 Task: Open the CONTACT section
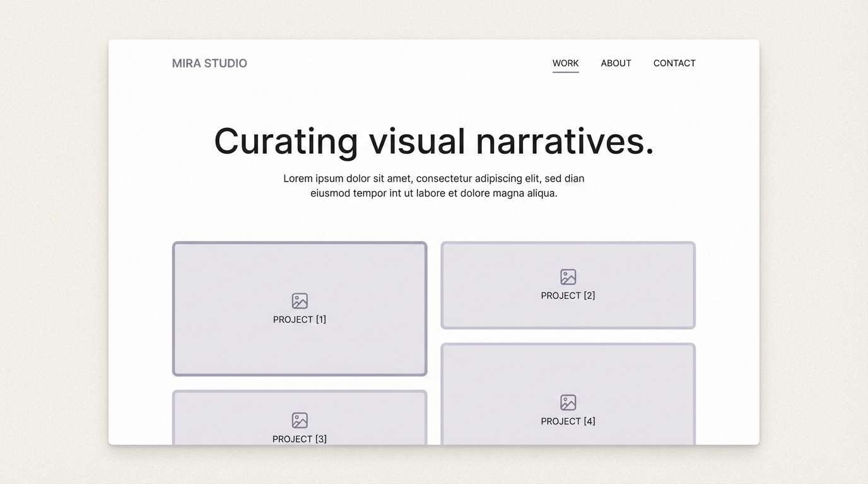tap(674, 63)
